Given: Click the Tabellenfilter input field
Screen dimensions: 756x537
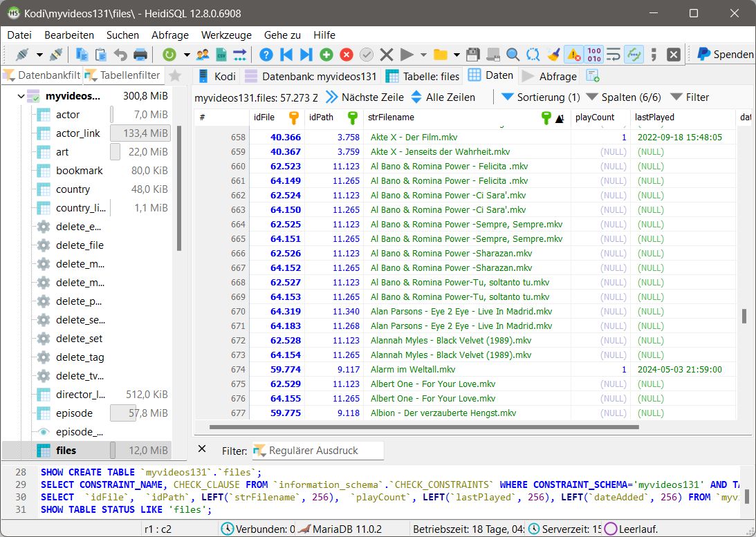Looking at the screenshot, I should [124, 75].
